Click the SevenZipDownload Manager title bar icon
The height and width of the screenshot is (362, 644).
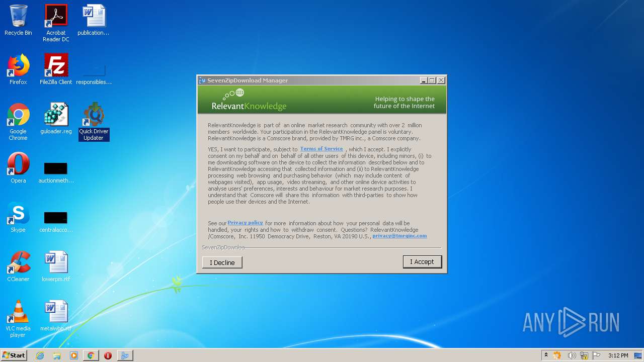click(x=202, y=80)
